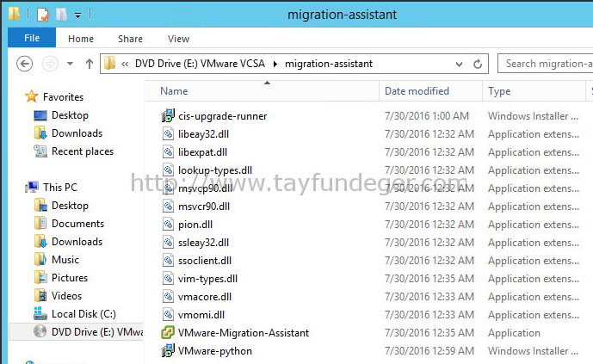The width and height of the screenshot is (593, 364).
Task: Refresh the migration-assistant folder view
Action: coord(478,64)
